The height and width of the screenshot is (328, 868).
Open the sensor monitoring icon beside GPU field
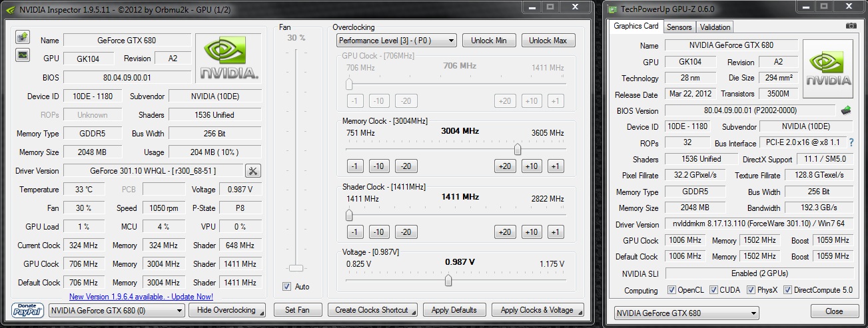click(22, 55)
